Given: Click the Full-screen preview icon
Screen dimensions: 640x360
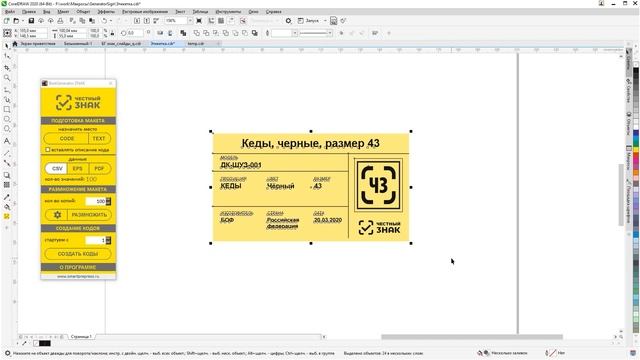Looking at the screenshot, I should click(199, 20).
